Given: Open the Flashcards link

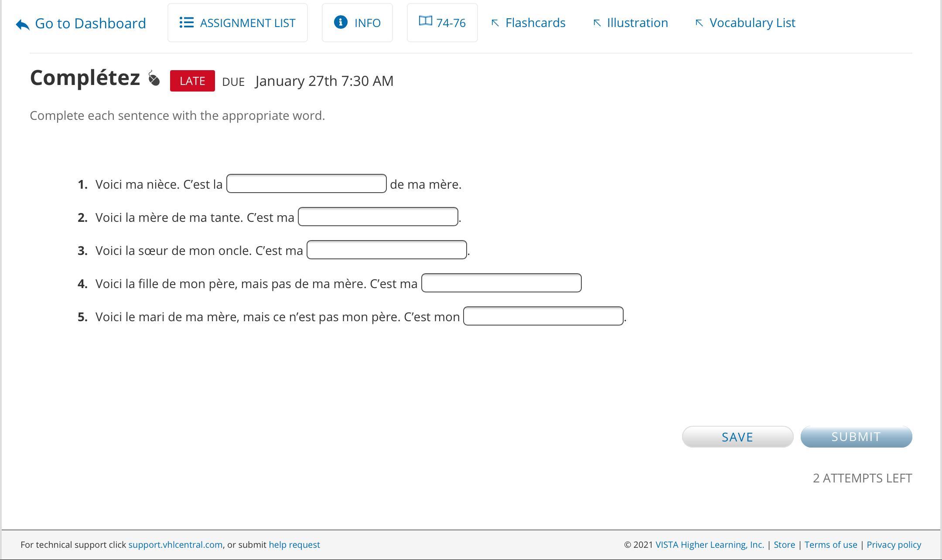Looking at the screenshot, I should 535,23.
